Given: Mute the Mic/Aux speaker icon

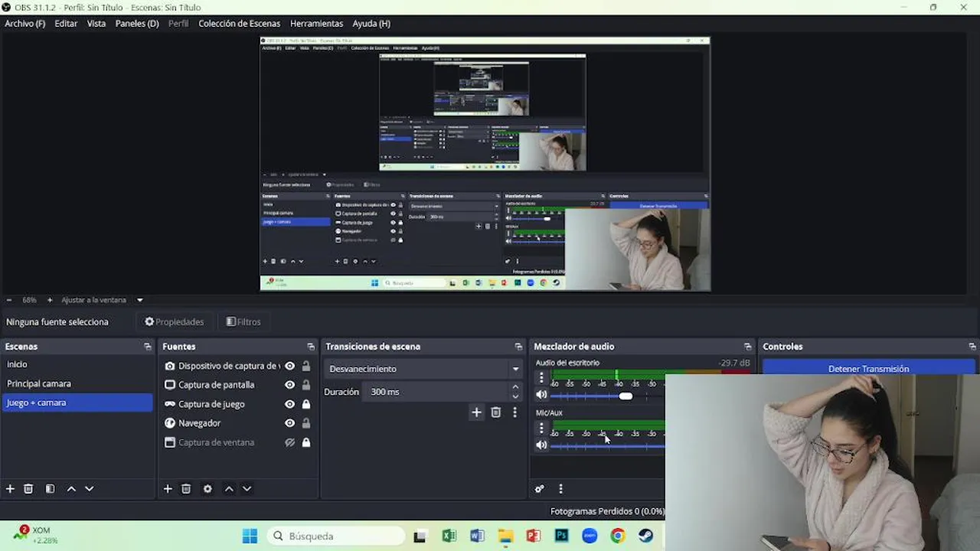Looking at the screenshot, I should [541, 445].
